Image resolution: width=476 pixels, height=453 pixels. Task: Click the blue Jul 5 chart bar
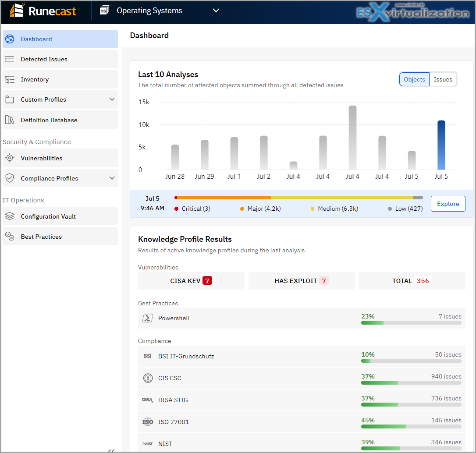[441, 145]
